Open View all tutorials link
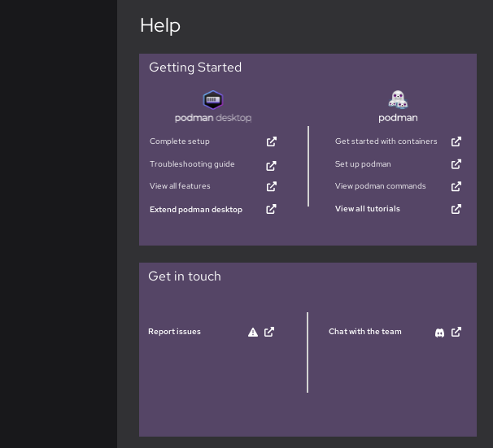 pos(368,209)
